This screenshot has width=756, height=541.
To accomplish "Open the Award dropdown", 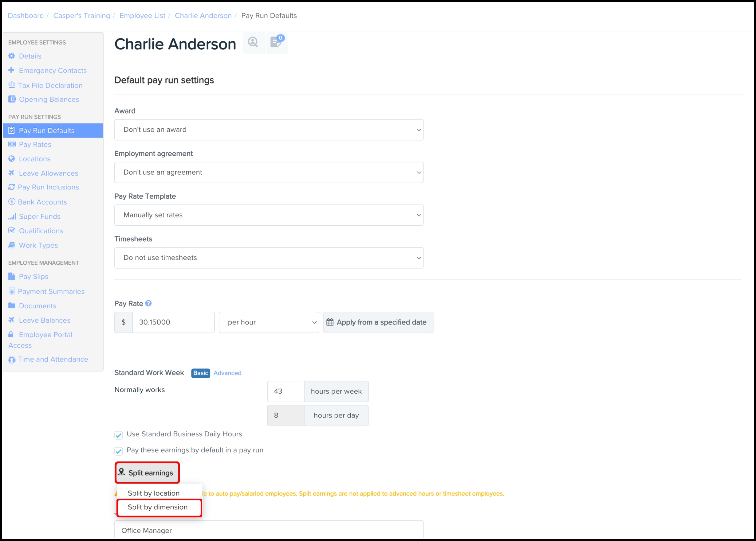I will [x=269, y=130].
